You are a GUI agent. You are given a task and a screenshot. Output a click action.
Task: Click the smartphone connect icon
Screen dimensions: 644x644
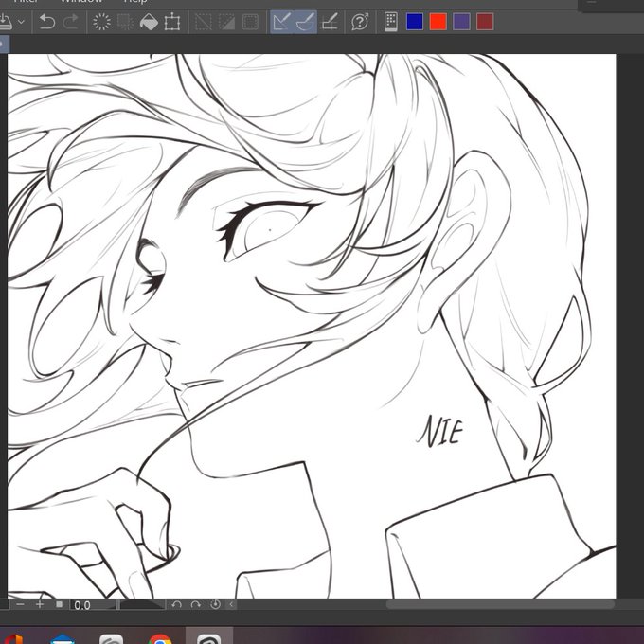[390, 22]
